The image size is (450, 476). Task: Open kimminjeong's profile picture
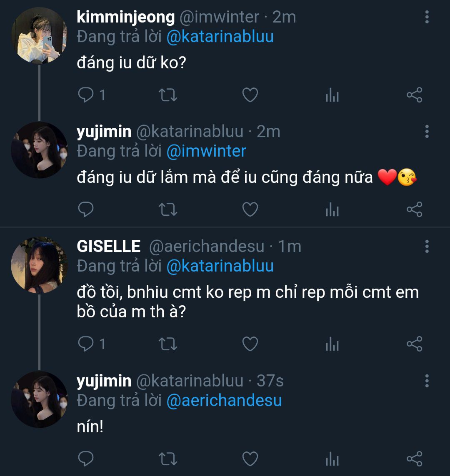(39, 35)
